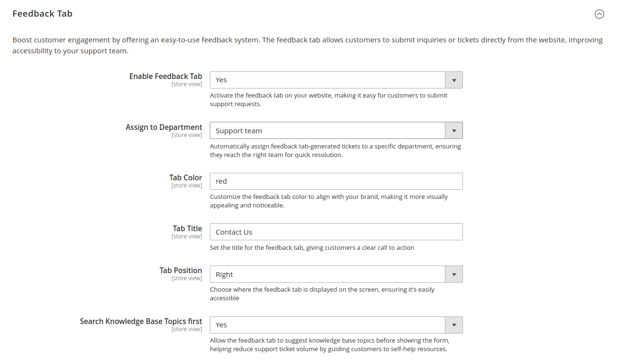619x364 pixels.
Task: Click the Search Knowledge Base Topics dropdown arrow
Action: (x=454, y=325)
